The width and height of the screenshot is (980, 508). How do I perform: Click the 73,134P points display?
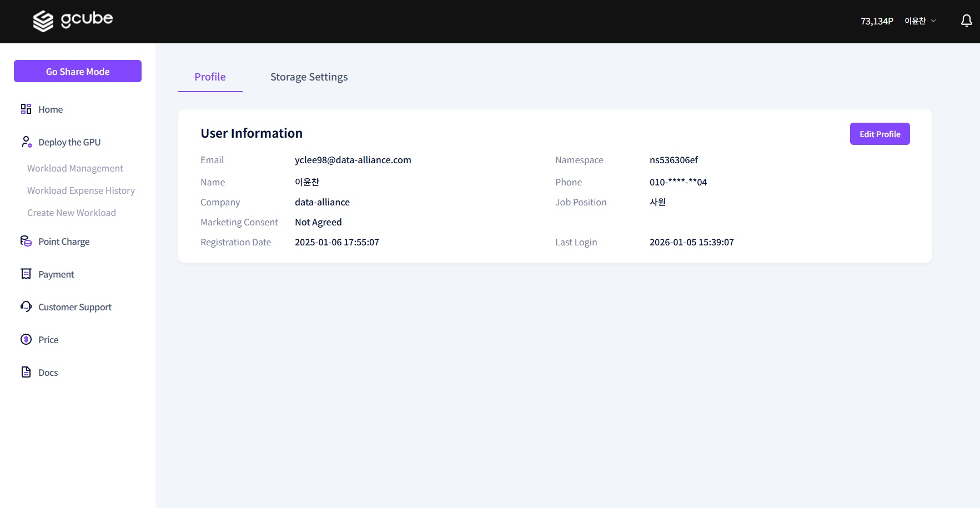point(877,21)
